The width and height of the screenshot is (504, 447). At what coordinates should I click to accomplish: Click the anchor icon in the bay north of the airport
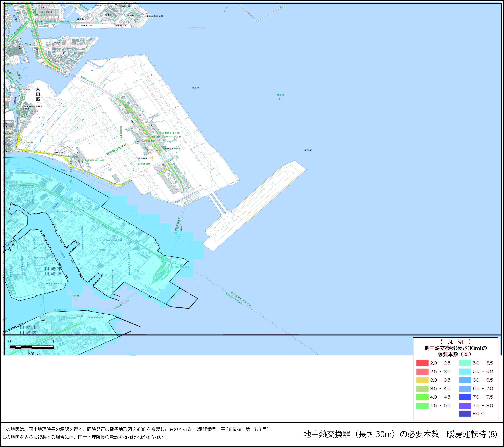[x=195, y=91]
